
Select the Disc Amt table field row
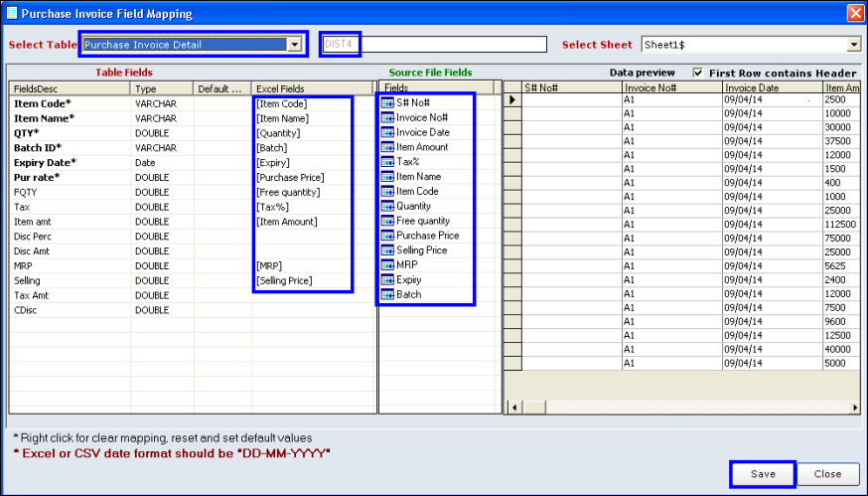coord(193,251)
